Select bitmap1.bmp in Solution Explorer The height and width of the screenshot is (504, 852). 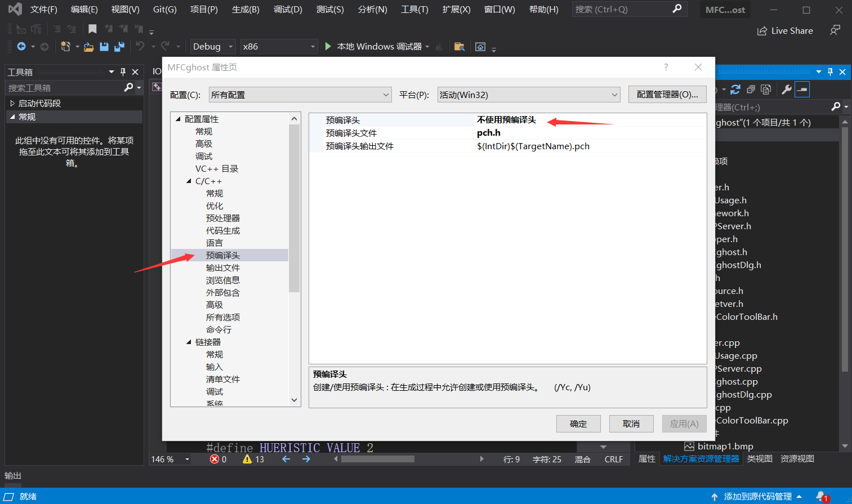point(725,446)
